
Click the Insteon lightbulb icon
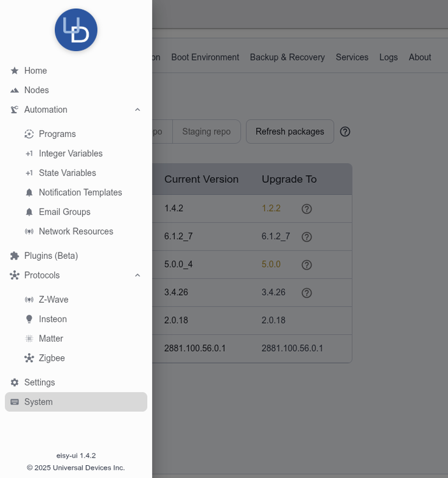coord(29,319)
